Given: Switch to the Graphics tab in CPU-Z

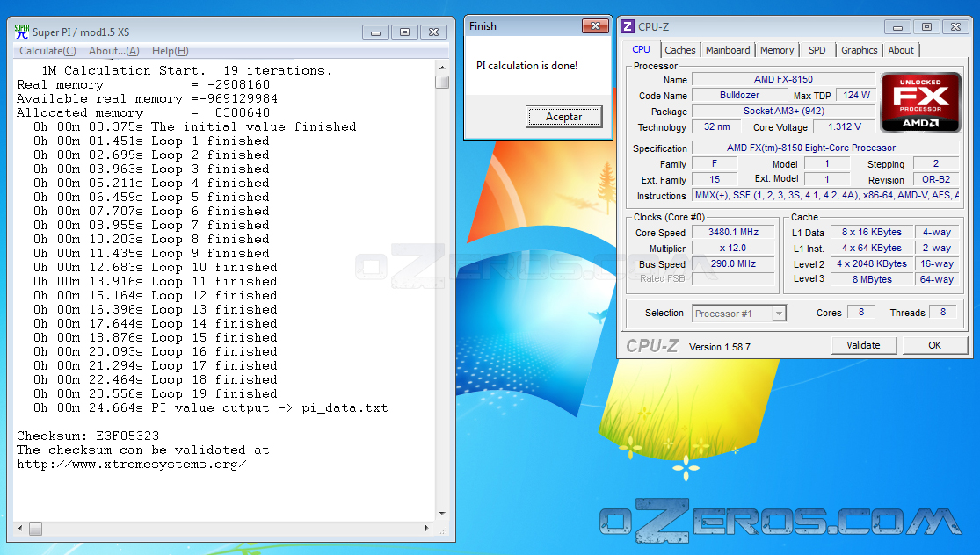Looking at the screenshot, I should tap(860, 50).
